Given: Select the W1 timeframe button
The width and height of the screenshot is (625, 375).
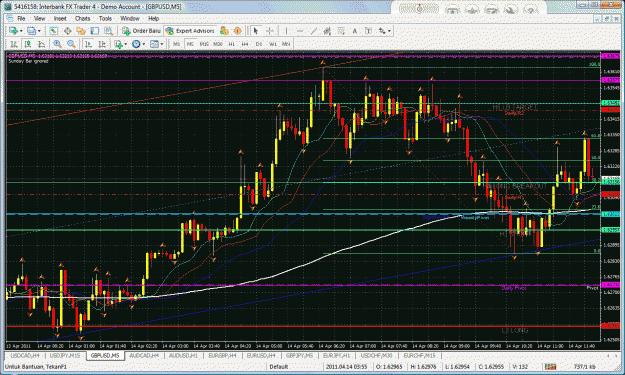Looking at the screenshot, I should [272, 44].
